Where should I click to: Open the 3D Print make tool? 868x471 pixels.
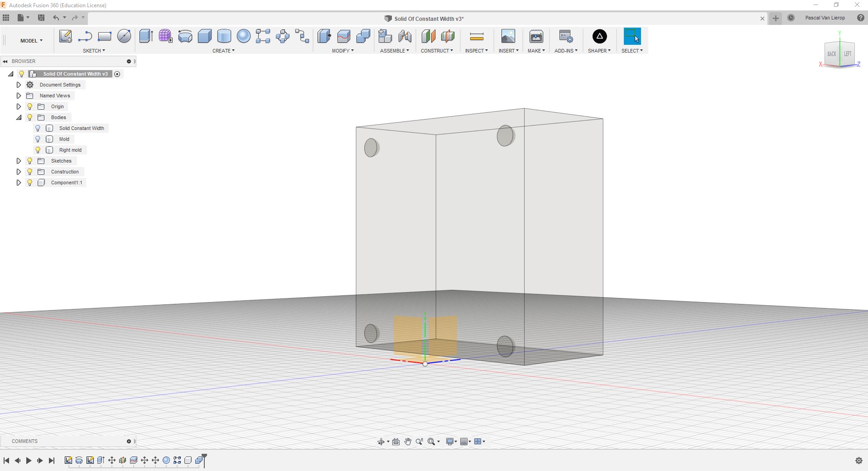[x=536, y=36]
